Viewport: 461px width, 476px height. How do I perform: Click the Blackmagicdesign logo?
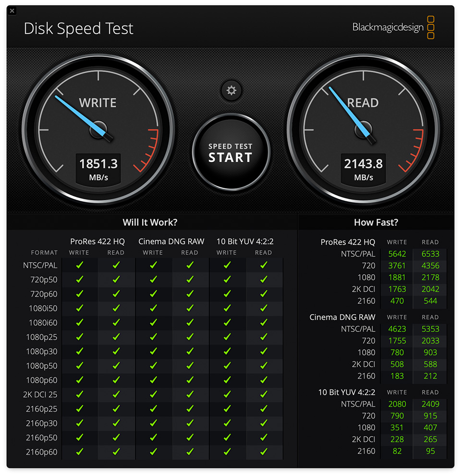[393, 27]
